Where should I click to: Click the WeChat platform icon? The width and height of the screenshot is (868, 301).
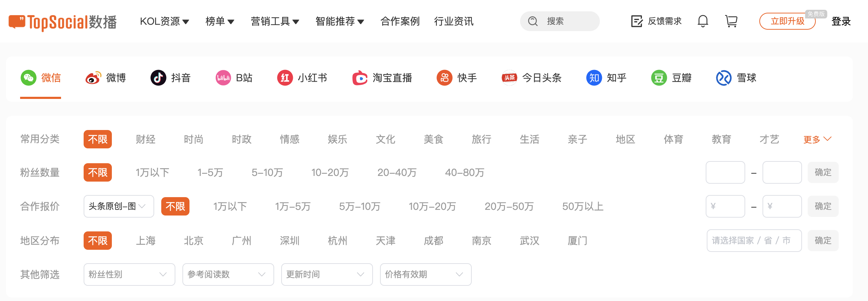pyautogui.click(x=29, y=78)
